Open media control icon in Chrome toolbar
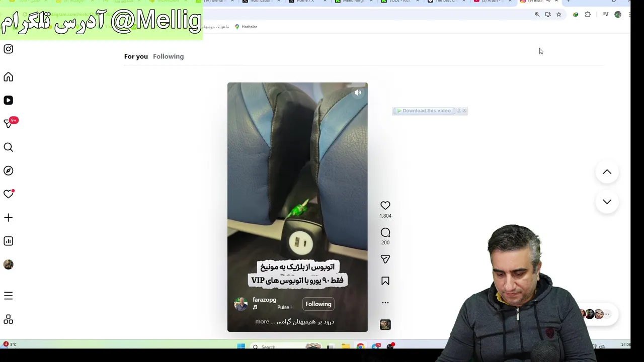Screen dimensions: 644x362 tap(606, 15)
